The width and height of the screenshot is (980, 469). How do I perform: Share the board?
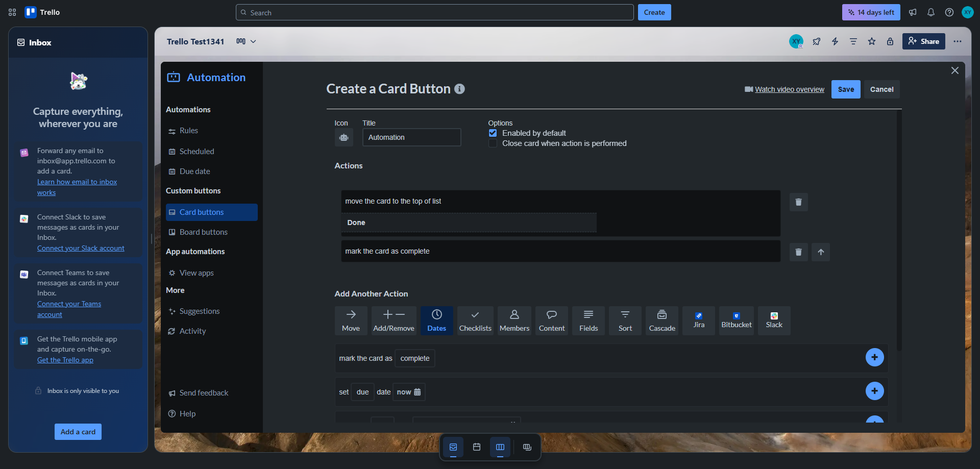(924, 41)
